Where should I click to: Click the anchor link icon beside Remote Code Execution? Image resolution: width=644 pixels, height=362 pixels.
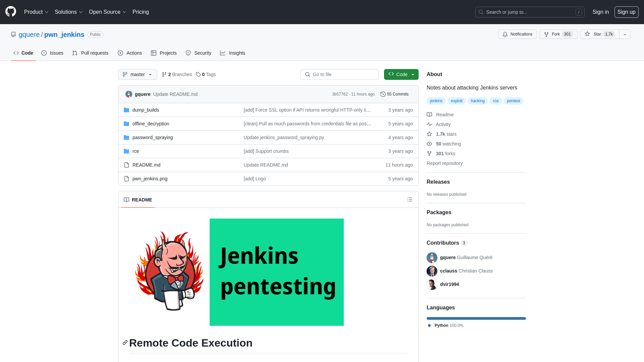[125, 343]
